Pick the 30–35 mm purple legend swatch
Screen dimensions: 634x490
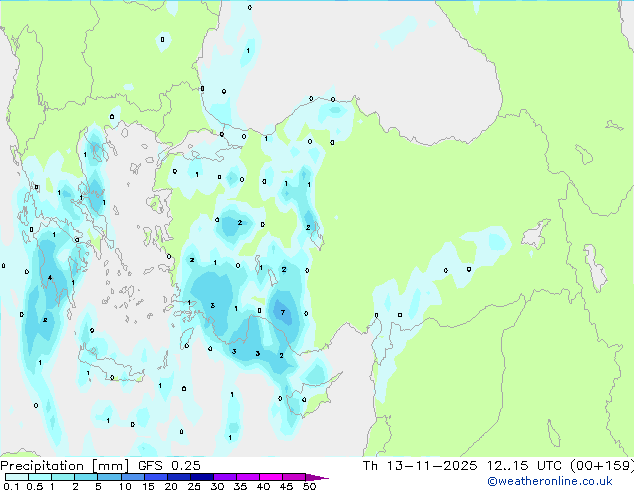tap(225, 477)
